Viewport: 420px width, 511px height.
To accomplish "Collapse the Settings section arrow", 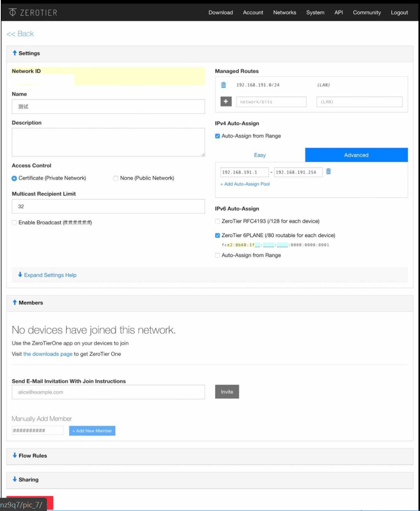I will click(x=15, y=53).
